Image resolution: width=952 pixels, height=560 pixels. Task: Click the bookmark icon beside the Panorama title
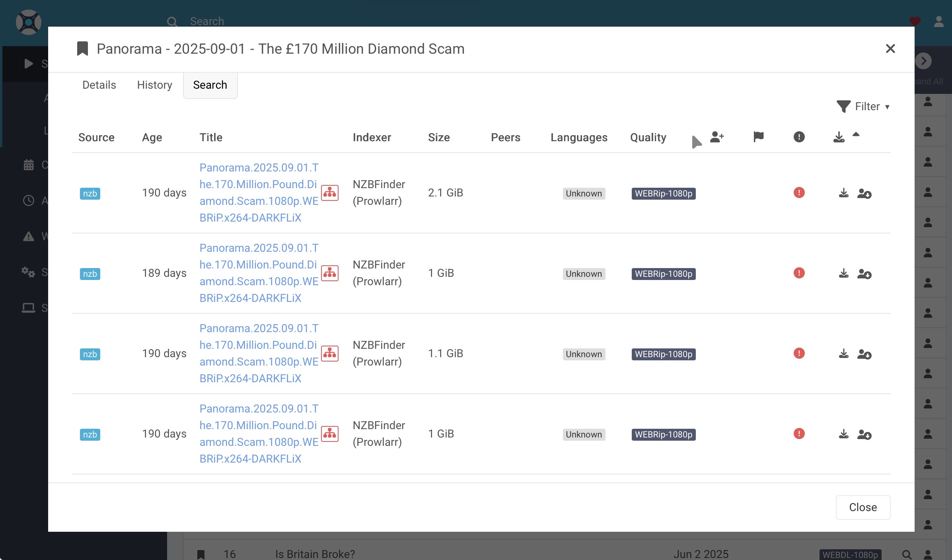click(82, 49)
